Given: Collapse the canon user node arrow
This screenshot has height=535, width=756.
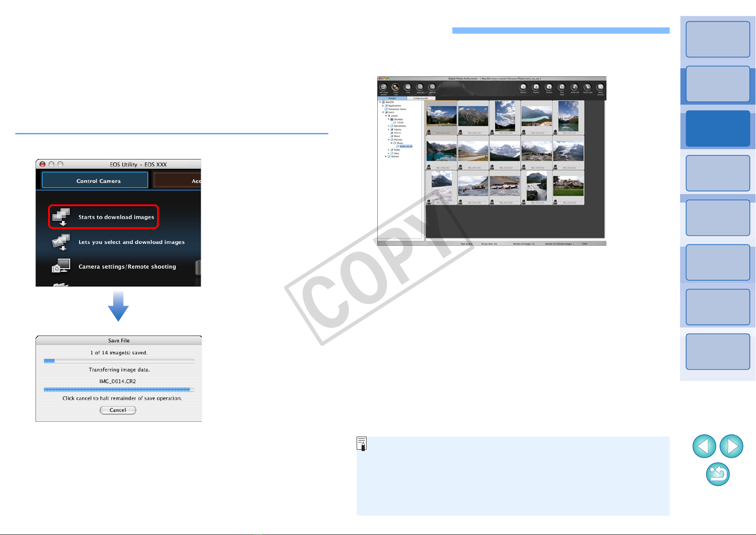Looking at the screenshot, I should pyautogui.click(x=386, y=116).
